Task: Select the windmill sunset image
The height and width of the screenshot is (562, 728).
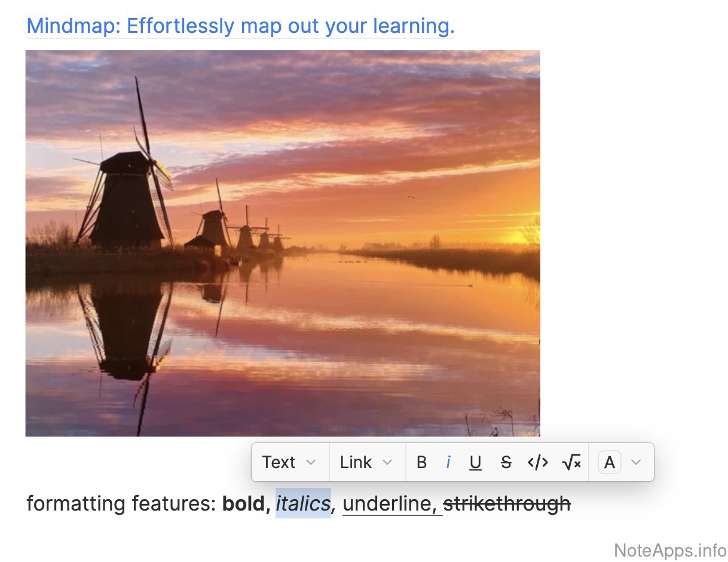Action: (283, 243)
